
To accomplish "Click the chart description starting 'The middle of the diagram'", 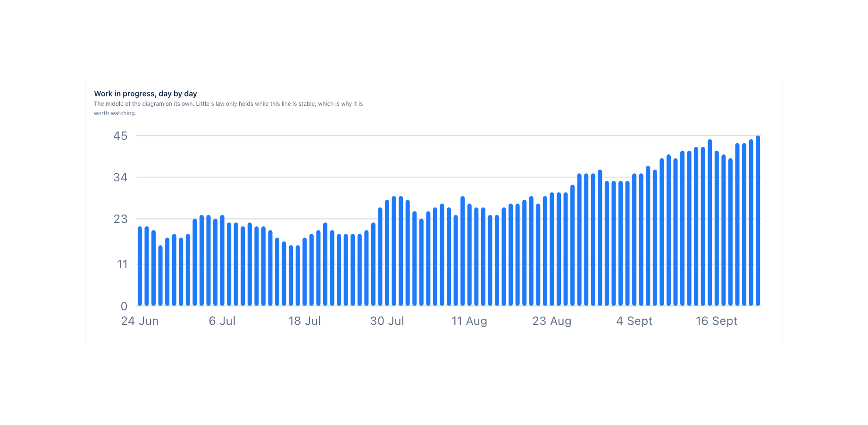I will click(x=228, y=108).
